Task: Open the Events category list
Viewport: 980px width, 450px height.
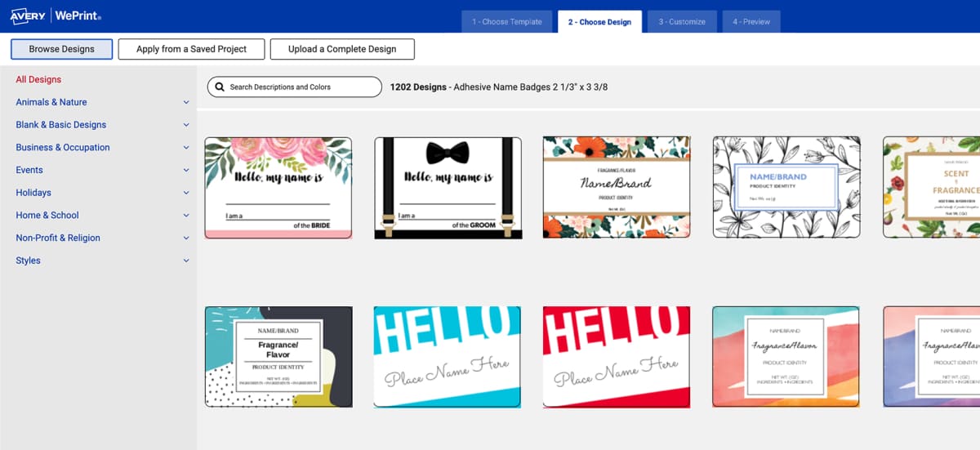Action: (29, 170)
